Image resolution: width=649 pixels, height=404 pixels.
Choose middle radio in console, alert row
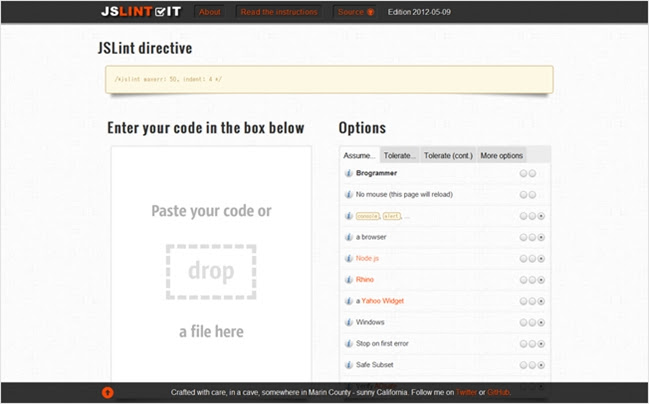coord(532,216)
